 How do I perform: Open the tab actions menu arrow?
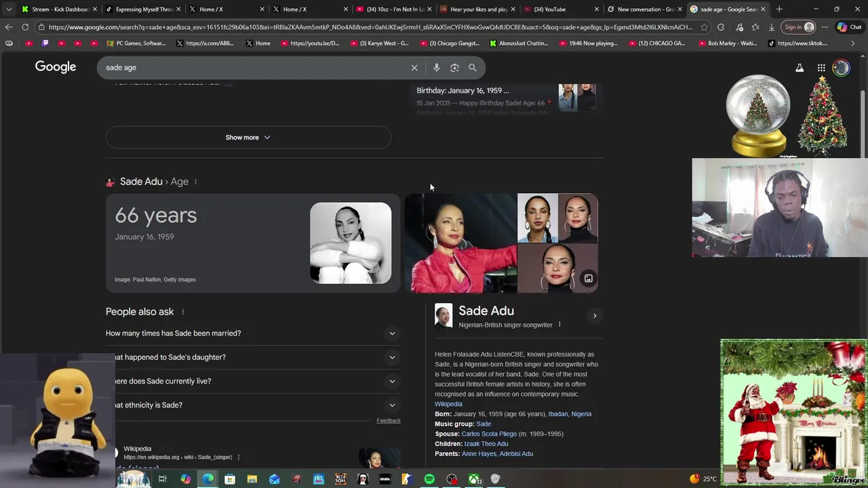coord(8,9)
